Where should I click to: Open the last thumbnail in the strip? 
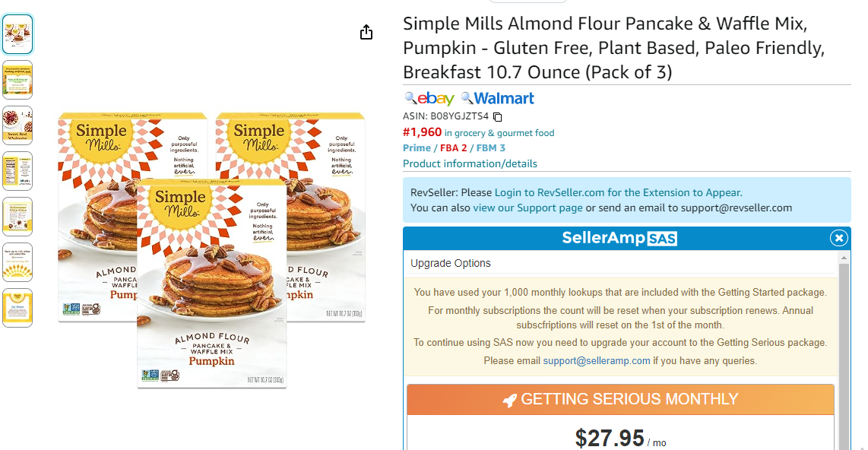(x=17, y=307)
